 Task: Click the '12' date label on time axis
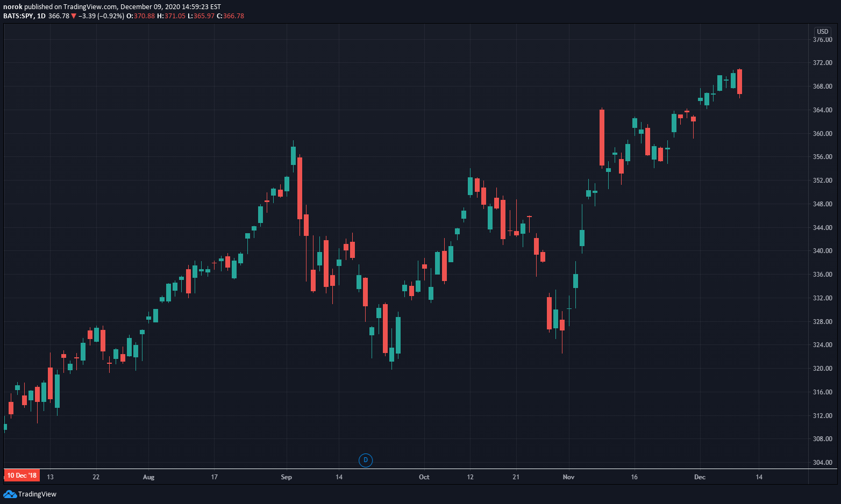point(470,477)
